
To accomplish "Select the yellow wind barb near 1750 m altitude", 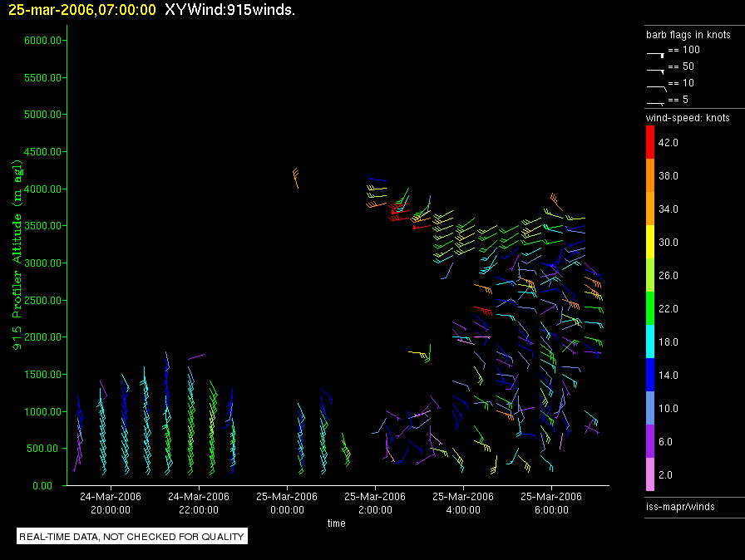I will coord(421,355).
